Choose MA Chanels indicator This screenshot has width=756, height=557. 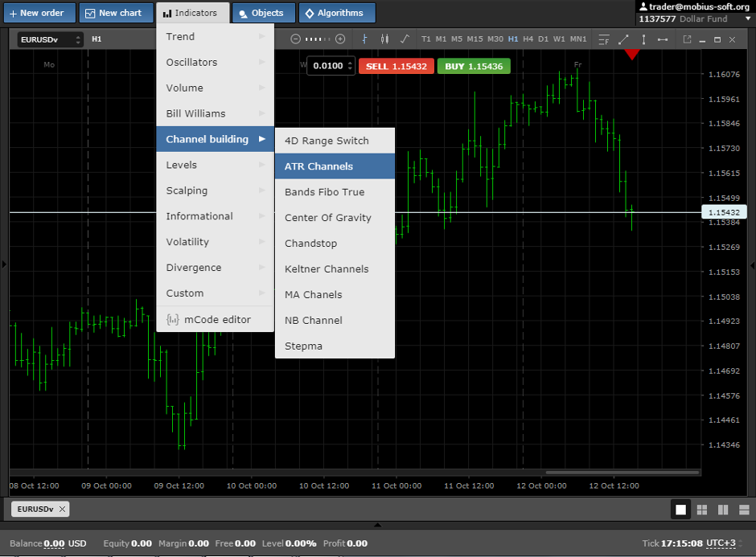pos(335,294)
